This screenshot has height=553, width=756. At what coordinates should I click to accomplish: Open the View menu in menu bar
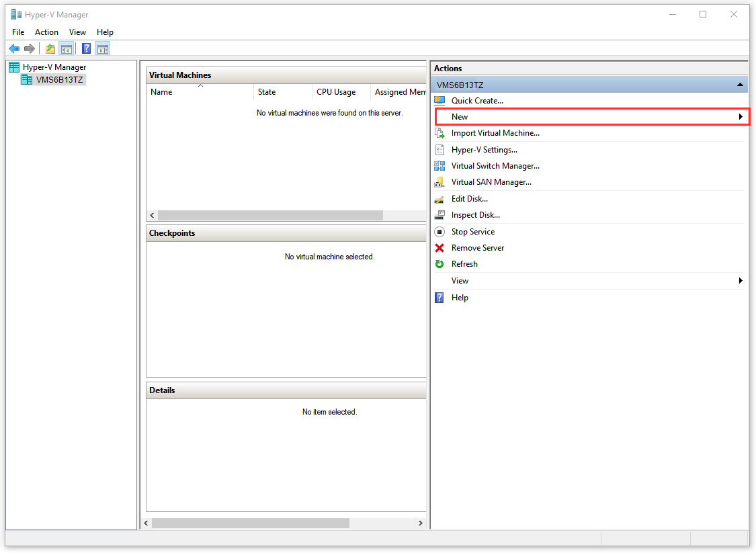coord(77,32)
